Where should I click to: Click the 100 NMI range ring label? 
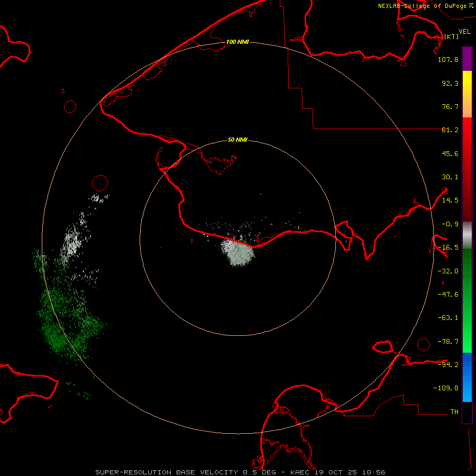(x=237, y=42)
